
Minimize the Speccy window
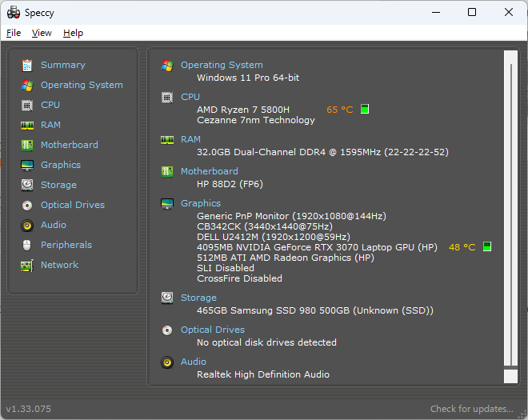(x=436, y=13)
